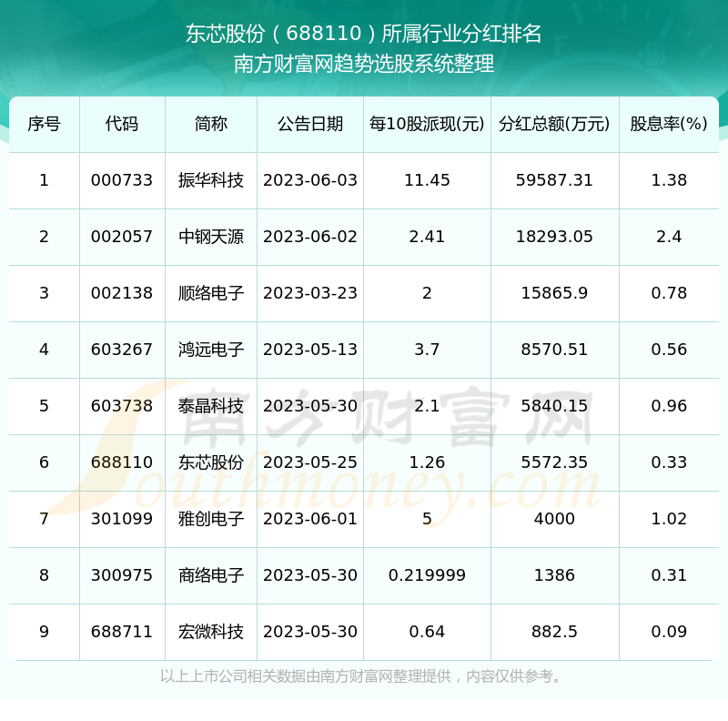This screenshot has width=728, height=721.
Task: Click the company name '顺络电子'
Action: point(211,293)
